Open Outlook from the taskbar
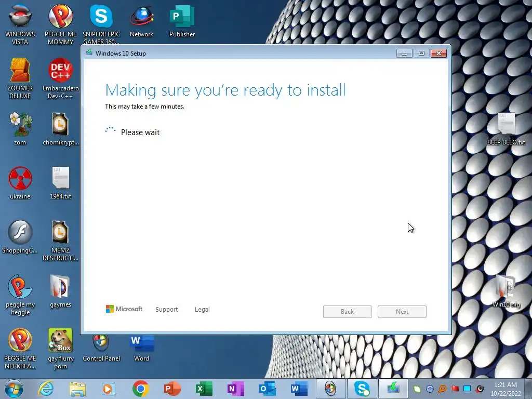The image size is (532, 399). point(268,389)
